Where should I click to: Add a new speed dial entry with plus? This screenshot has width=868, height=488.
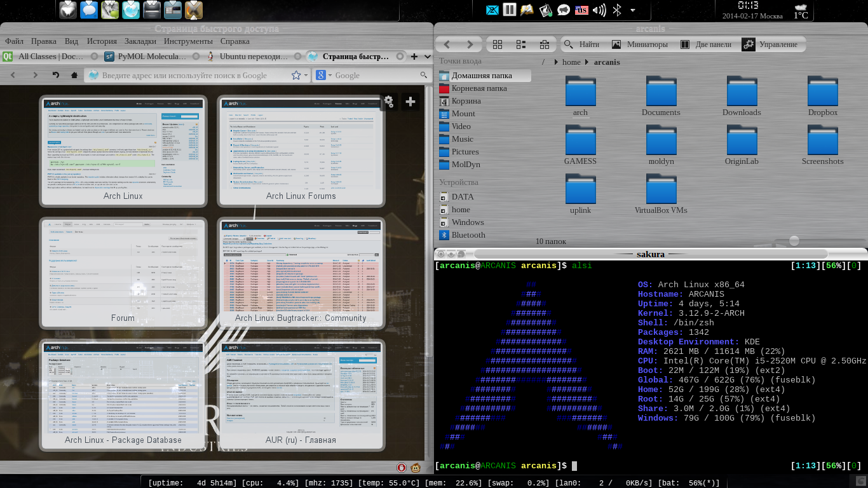[410, 102]
